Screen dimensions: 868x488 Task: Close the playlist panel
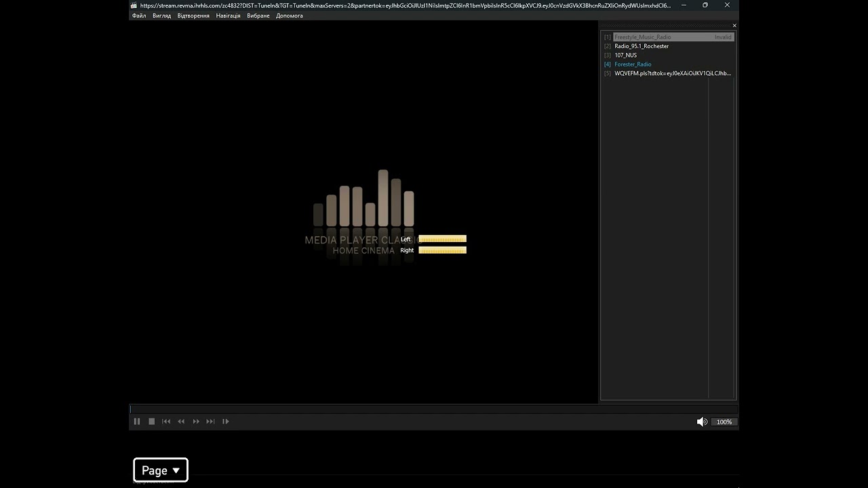(x=734, y=26)
